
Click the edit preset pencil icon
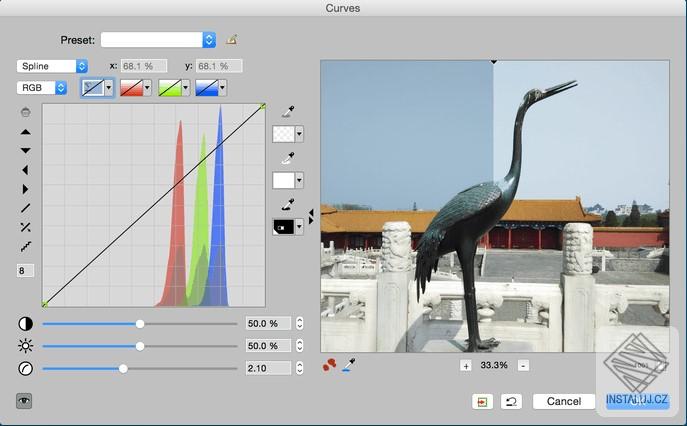coord(232,40)
